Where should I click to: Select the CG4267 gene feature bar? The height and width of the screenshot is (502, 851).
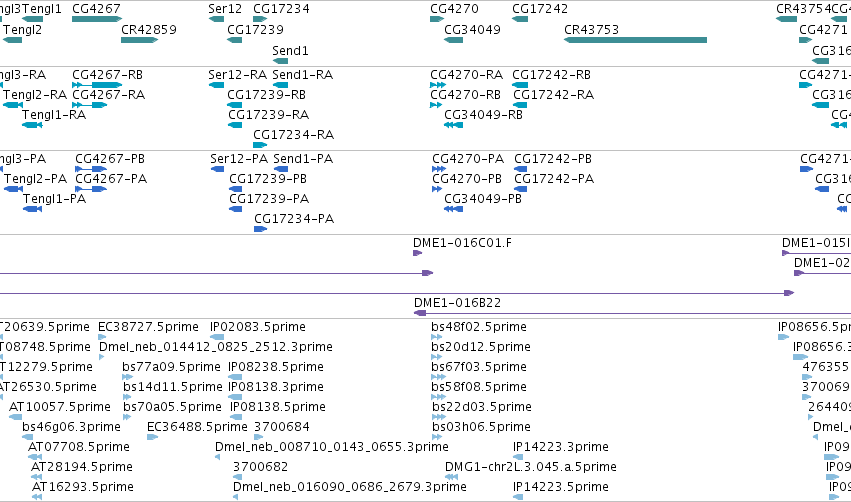click(97, 19)
